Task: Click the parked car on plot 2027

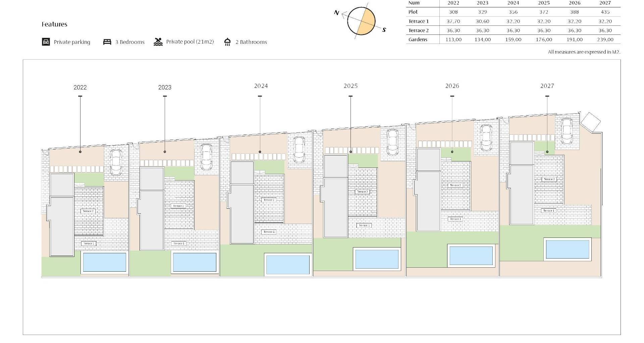Action: 567,131
